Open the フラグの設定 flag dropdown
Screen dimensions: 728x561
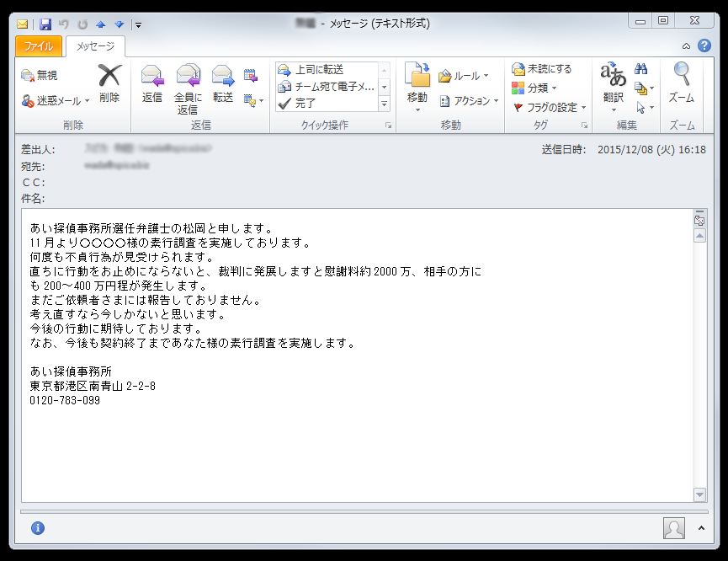coord(550,107)
